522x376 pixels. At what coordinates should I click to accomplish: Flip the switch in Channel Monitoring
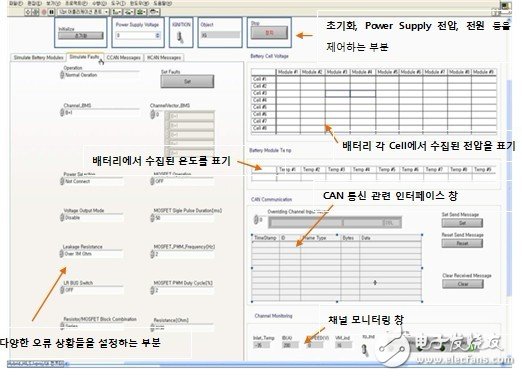point(365,350)
